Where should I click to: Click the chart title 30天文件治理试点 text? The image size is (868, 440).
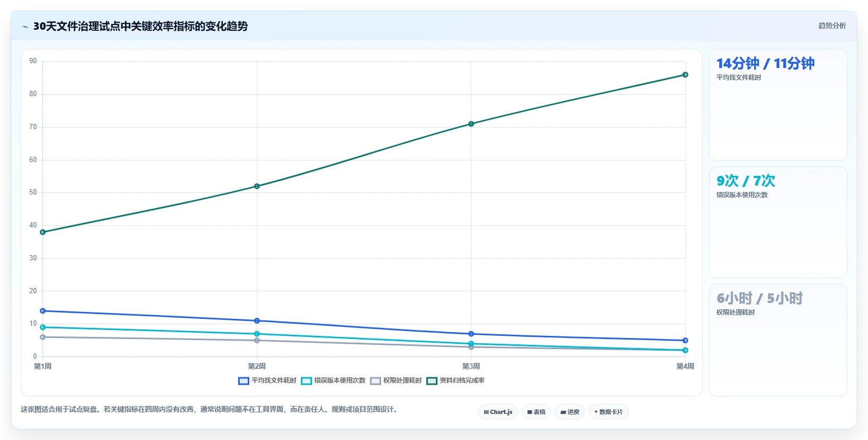coord(140,26)
